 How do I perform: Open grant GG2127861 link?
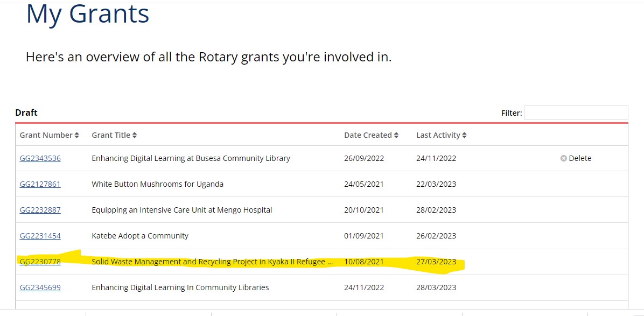coord(40,184)
